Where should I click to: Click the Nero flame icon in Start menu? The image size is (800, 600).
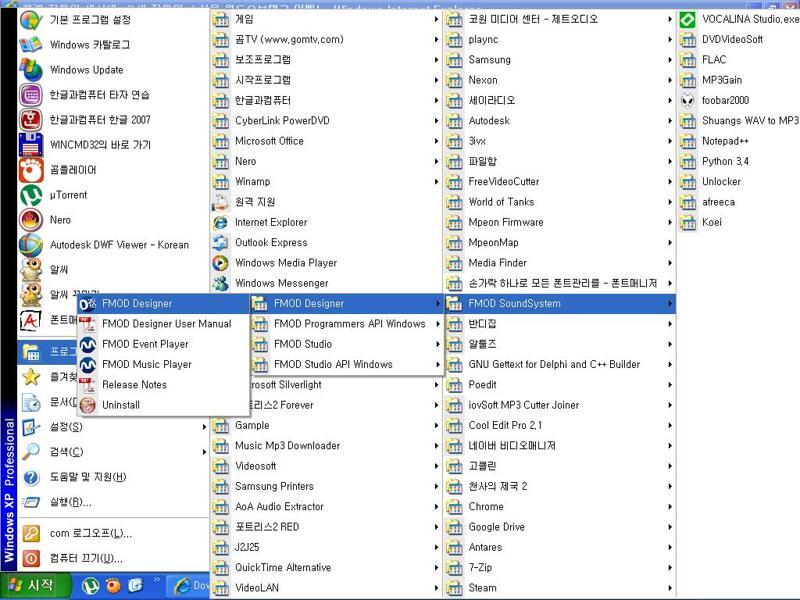click(x=31, y=220)
